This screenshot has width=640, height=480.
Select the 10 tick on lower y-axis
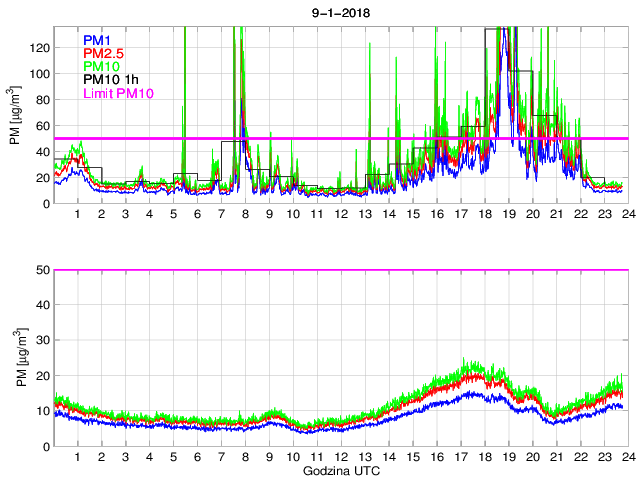[x=42, y=411]
